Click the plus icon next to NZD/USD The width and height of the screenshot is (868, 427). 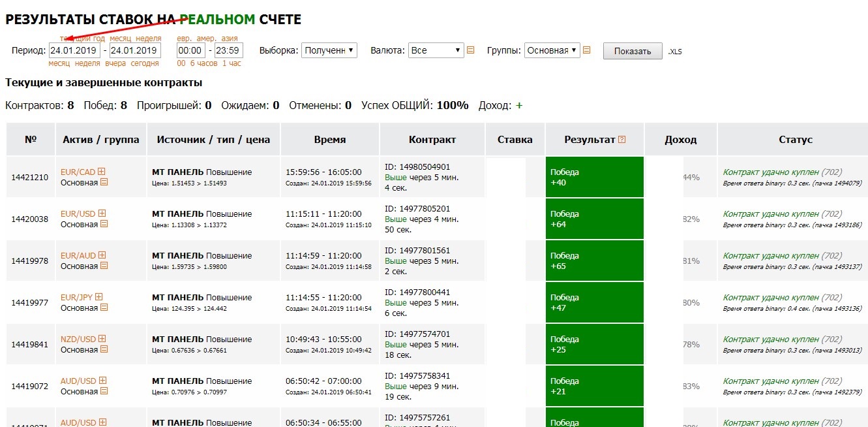(x=102, y=339)
